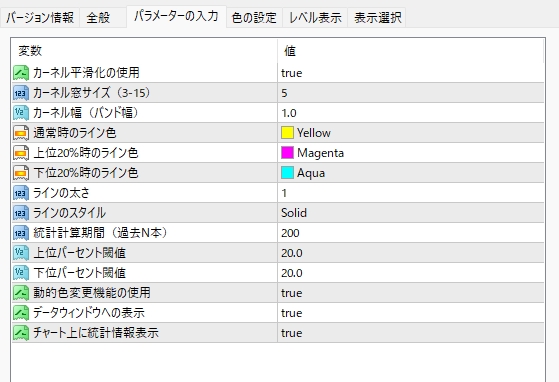Click the bool icon beside カーネル平滑化の使用
Image resolution: width=559 pixels, height=382 pixels.
coord(21,73)
